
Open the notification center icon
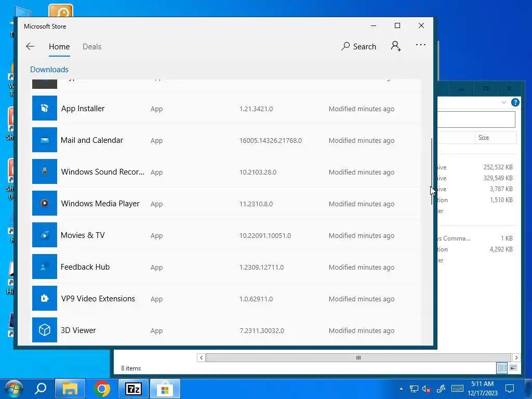pyautogui.click(x=510, y=389)
